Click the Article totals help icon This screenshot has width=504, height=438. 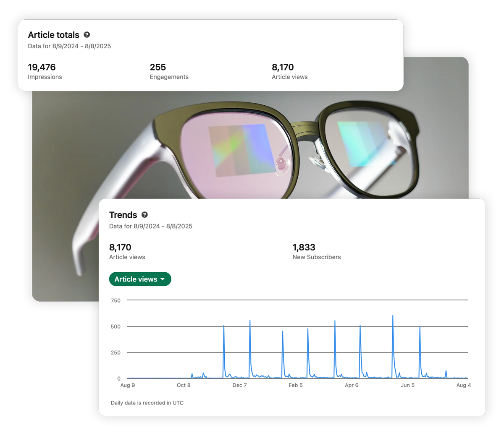[87, 35]
